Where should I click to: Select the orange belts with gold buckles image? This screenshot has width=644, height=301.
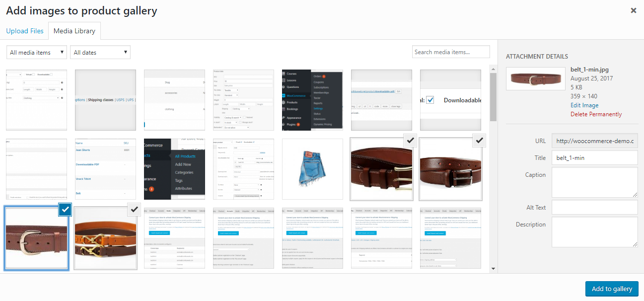click(x=105, y=238)
